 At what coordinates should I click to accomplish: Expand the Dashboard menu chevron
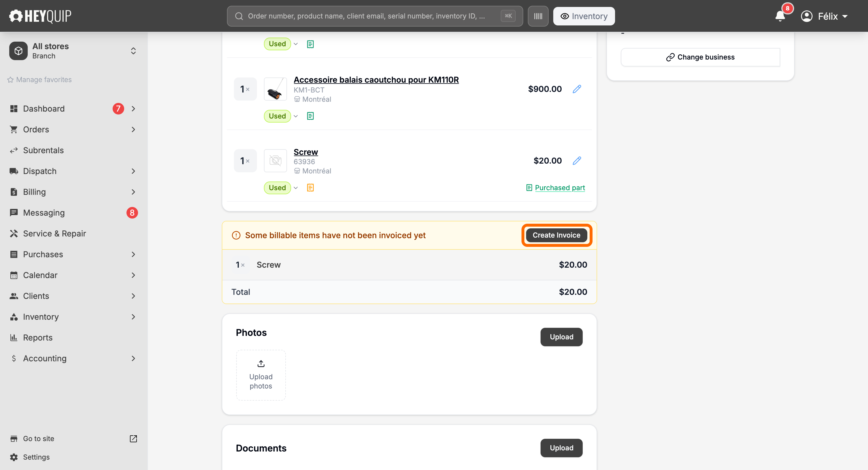(x=133, y=109)
